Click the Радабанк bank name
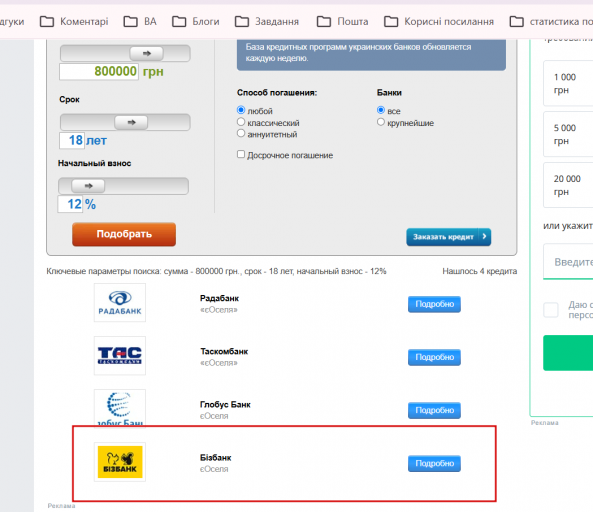The image size is (593, 512). (219, 298)
